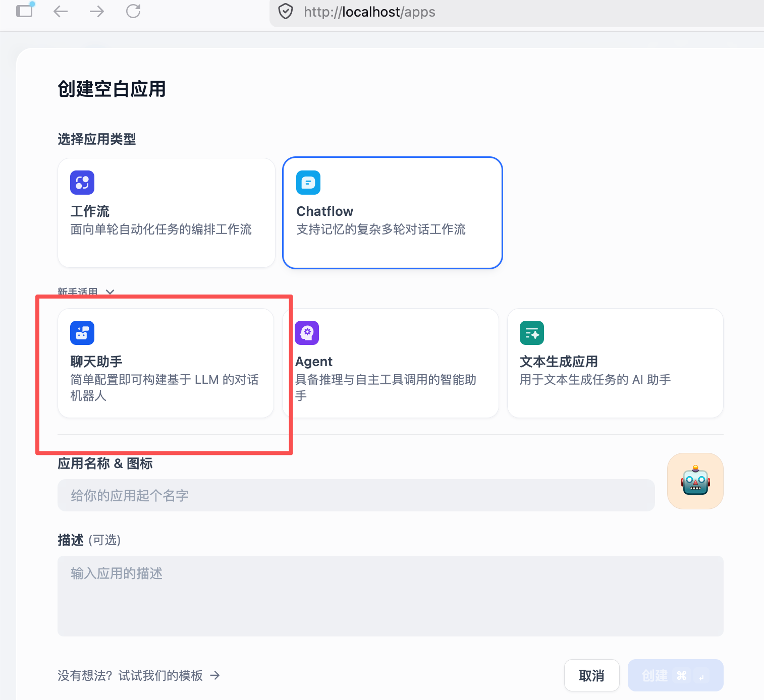The width and height of the screenshot is (764, 700).
Task: Click the 选择应用类型 heading
Action: click(97, 139)
